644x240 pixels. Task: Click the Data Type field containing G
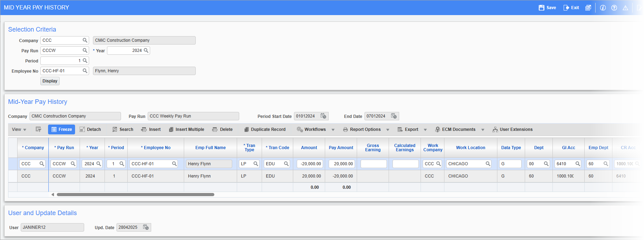(x=510, y=164)
